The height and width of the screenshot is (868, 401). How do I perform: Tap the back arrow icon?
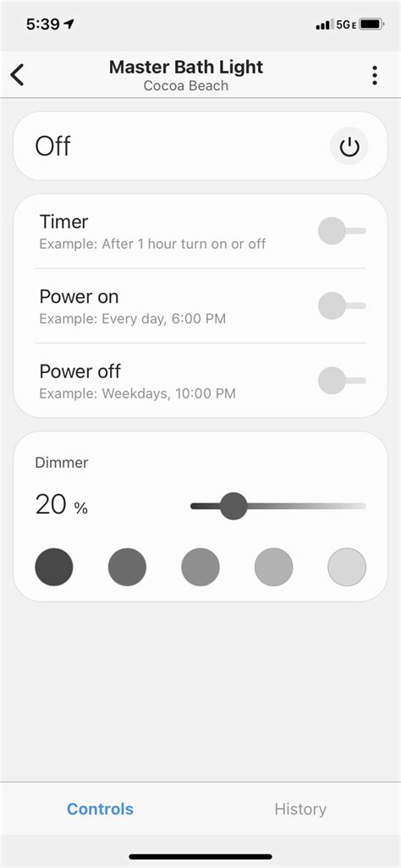[18, 74]
